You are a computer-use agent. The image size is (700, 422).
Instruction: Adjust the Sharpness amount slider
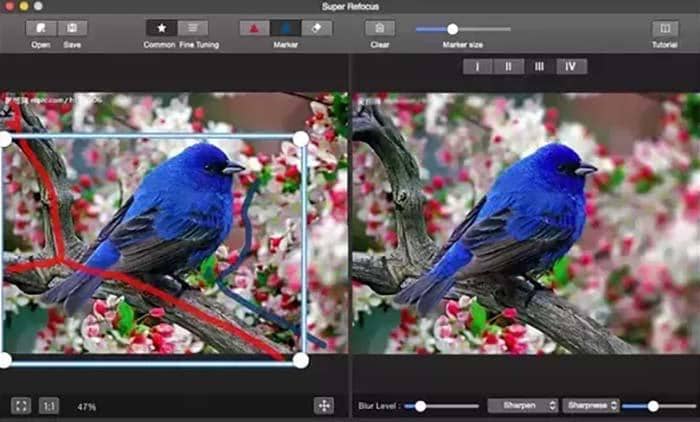point(653,406)
